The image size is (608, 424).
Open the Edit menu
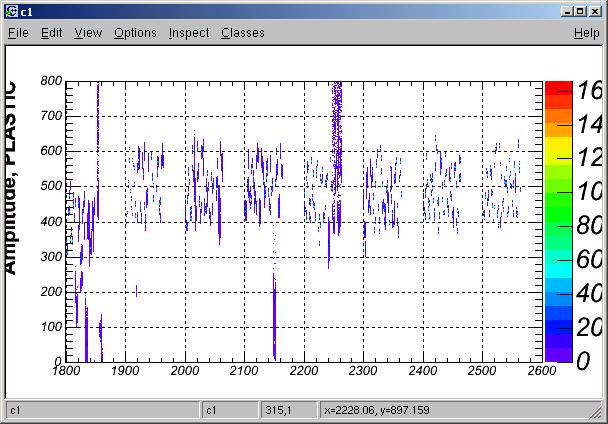[52, 33]
